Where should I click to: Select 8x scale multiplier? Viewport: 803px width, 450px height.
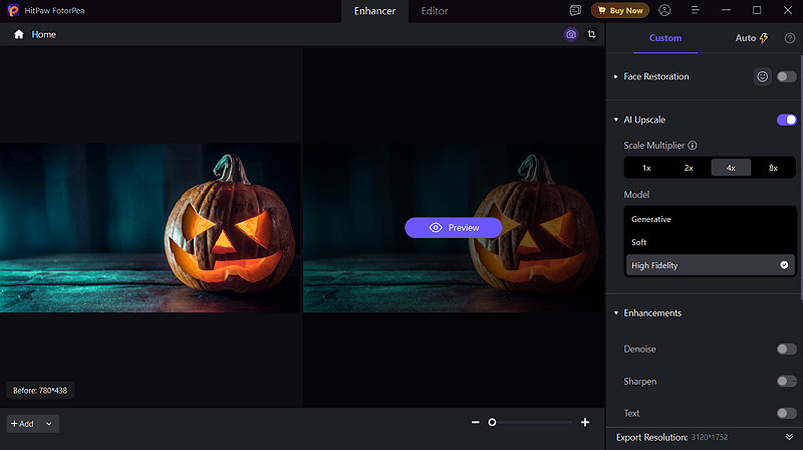click(x=773, y=168)
